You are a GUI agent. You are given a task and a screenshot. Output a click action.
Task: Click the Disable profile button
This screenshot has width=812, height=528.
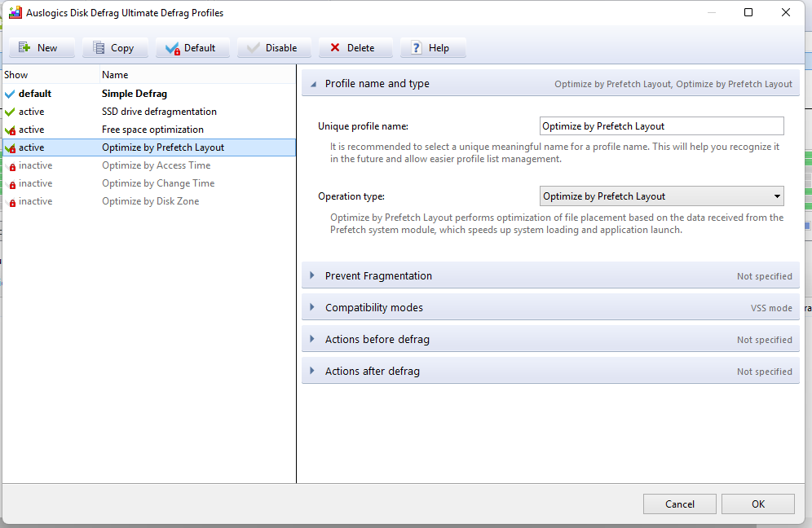[x=274, y=47]
